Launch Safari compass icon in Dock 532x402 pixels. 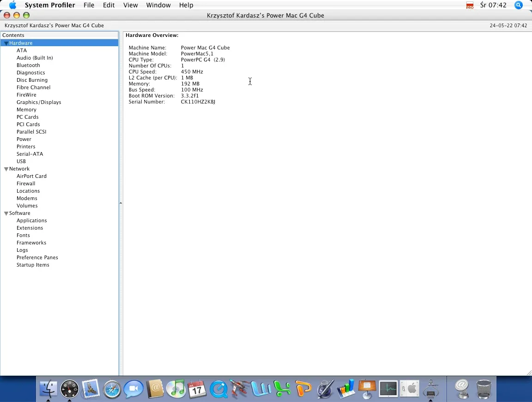tap(112, 389)
